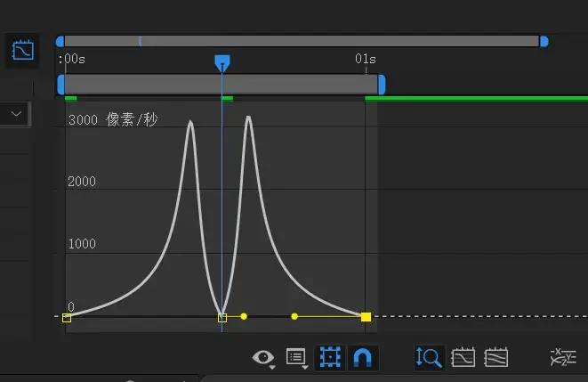Toggle the Graph Editor icon
The height and width of the screenshot is (382, 588).
point(22,50)
